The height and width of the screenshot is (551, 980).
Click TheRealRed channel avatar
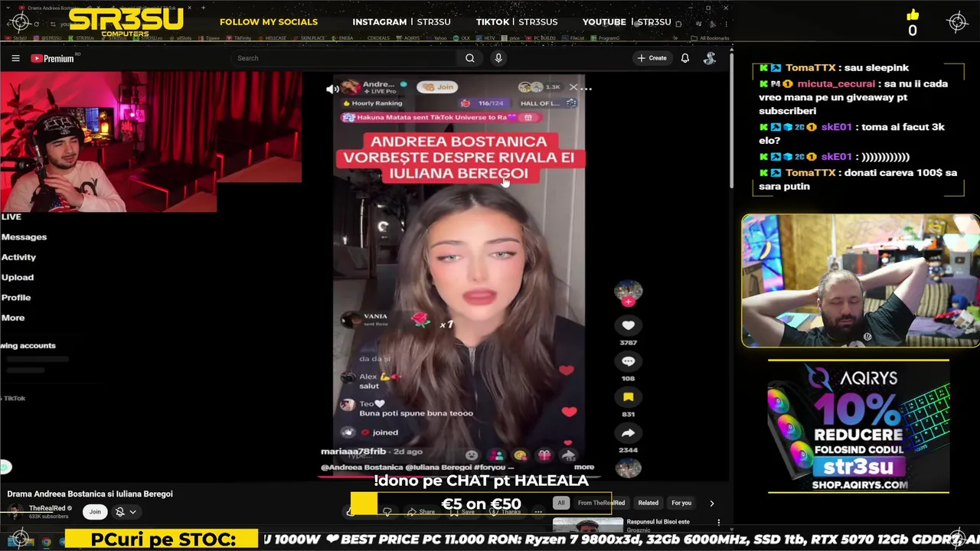pos(15,511)
